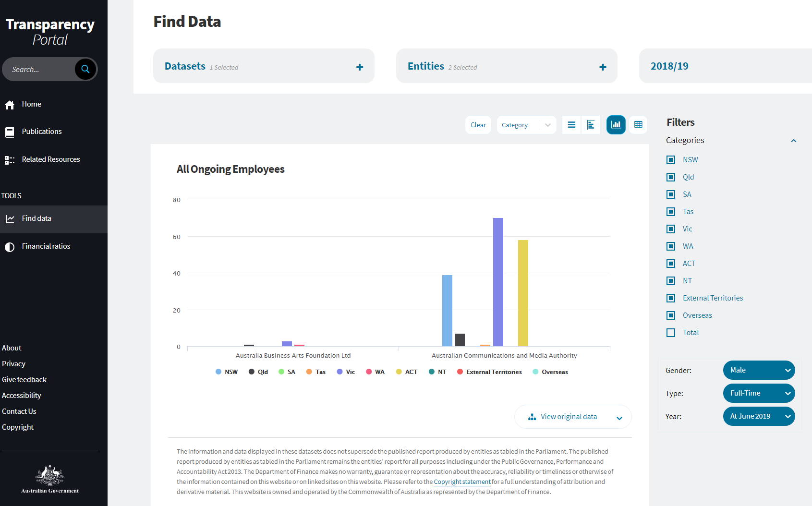The image size is (812, 506).
Task: Uncheck the NSW category filter
Action: [670, 159]
